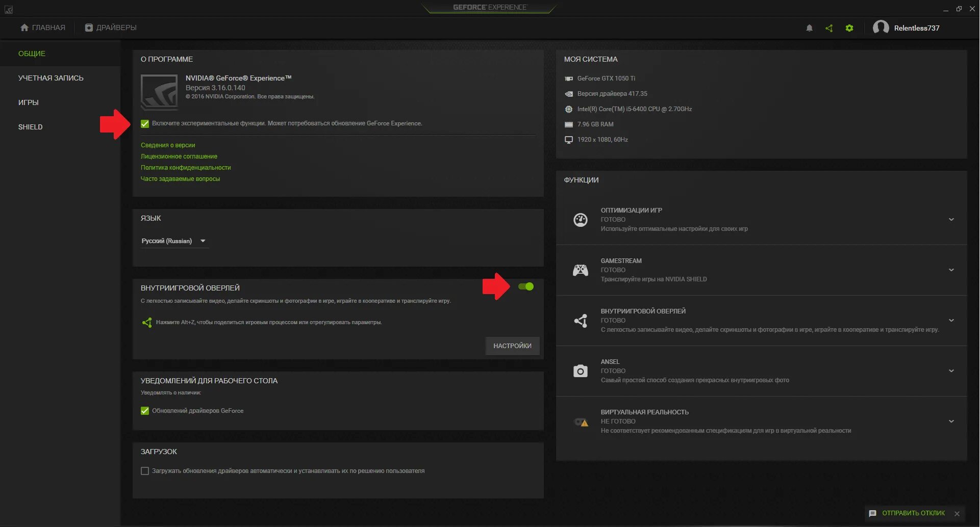Click the driver version icon
Viewport: 980px width, 527px height.
coord(569,94)
